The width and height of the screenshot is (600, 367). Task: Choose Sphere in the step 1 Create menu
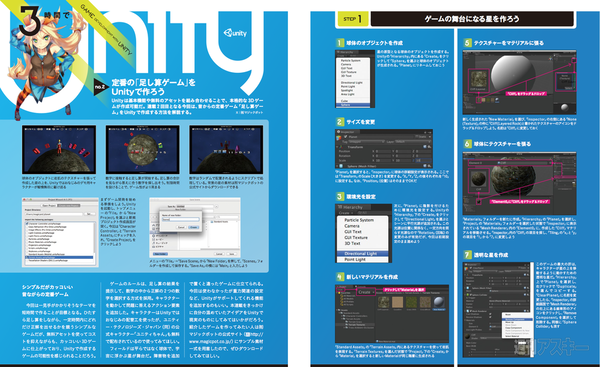tap(353, 105)
